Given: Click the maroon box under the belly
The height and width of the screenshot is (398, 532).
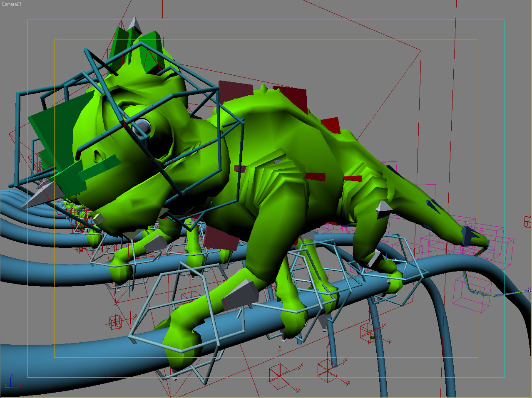Looking at the screenshot, I should pyautogui.click(x=221, y=238).
